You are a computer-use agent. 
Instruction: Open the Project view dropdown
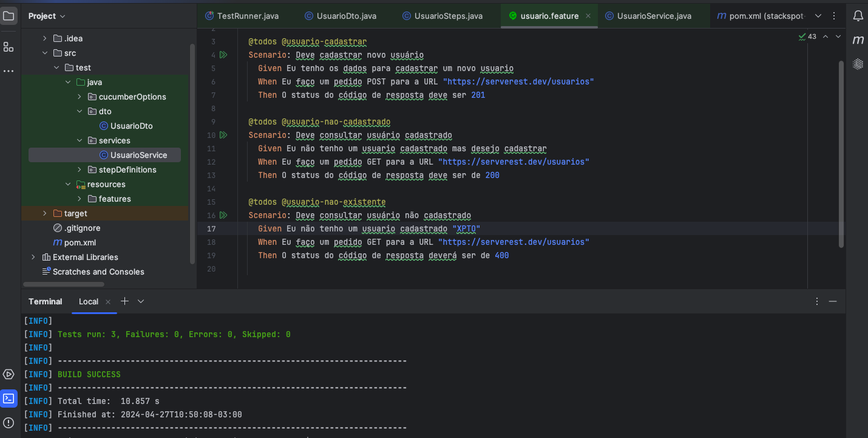tap(47, 16)
